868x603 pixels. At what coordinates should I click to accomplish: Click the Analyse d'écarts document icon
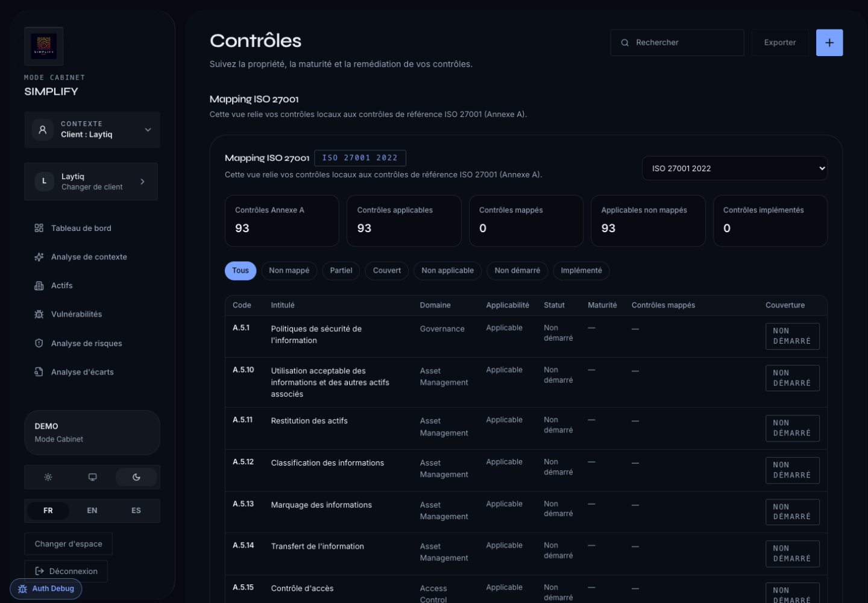tap(39, 372)
